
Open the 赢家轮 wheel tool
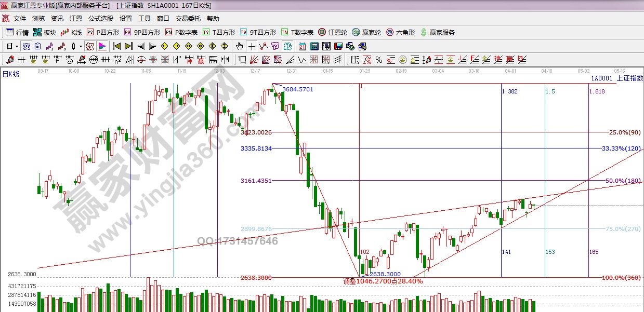pyautogui.click(x=366, y=32)
